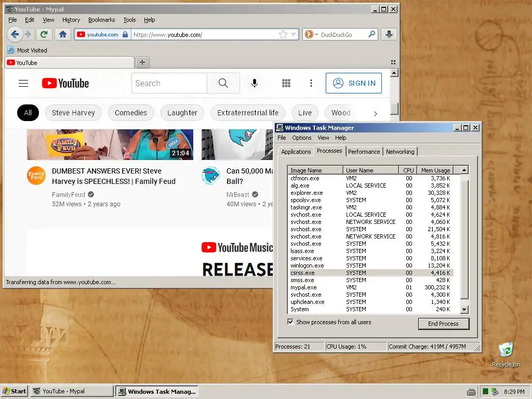Viewport: 532px width, 399px height.
Task: Click the network connection tray icon
Action: [495, 392]
